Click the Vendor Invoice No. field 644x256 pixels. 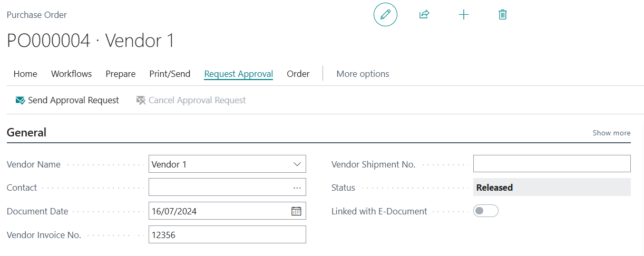tap(227, 235)
